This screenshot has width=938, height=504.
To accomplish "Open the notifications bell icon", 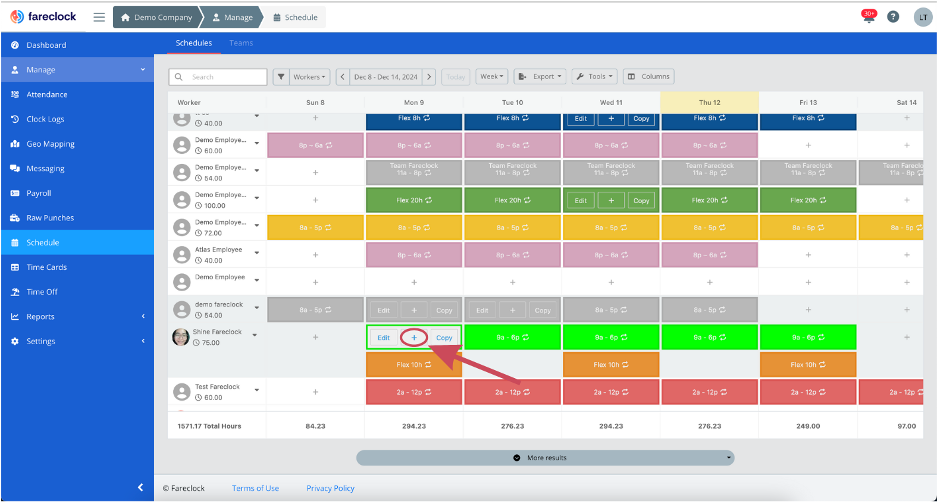I will (869, 17).
